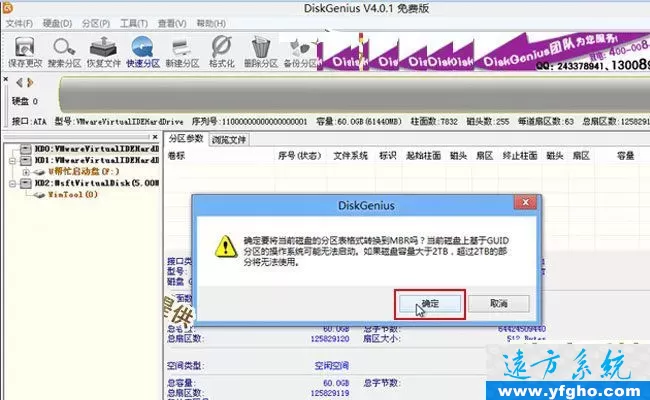650x400 pixels.
Task: Click the HD0 disk icon in tree
Action: click(26, 148)
